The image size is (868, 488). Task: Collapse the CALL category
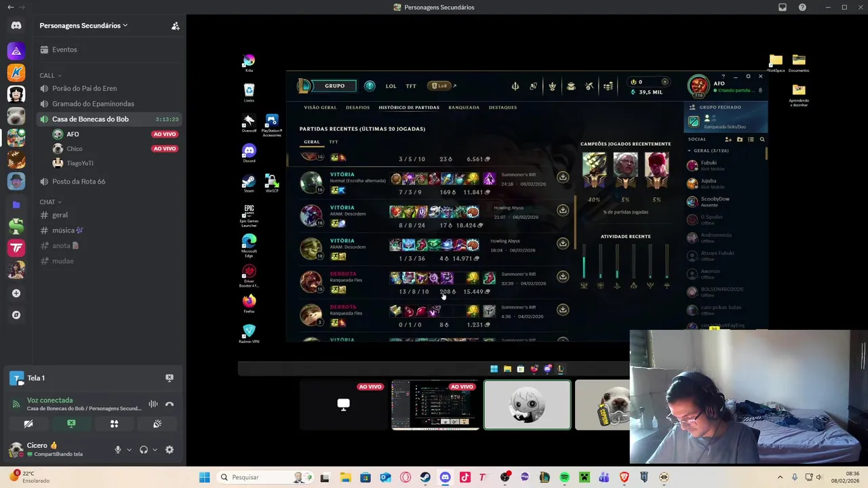50,75
